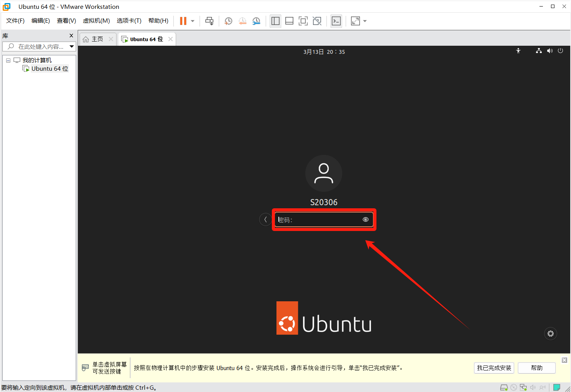Open the power options dropdown arrow
The height and width of the screenshot is (392, 571).
[x=193, y=21]
